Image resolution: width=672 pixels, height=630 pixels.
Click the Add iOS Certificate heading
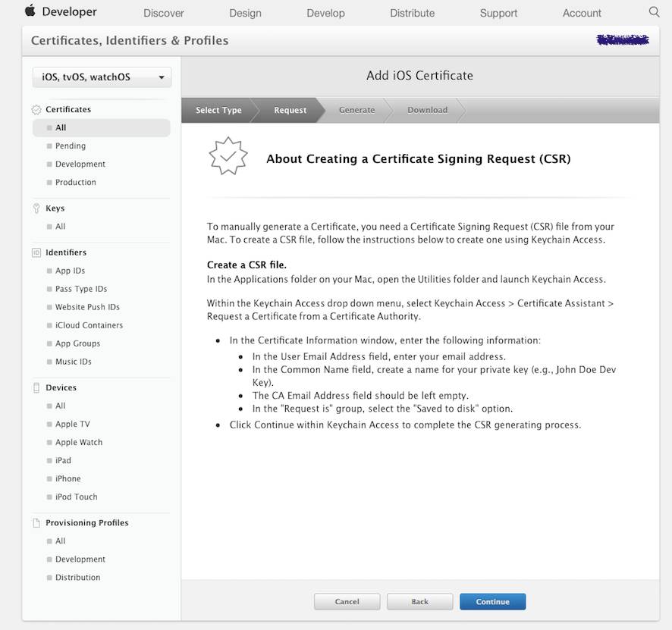pos(419,76)
